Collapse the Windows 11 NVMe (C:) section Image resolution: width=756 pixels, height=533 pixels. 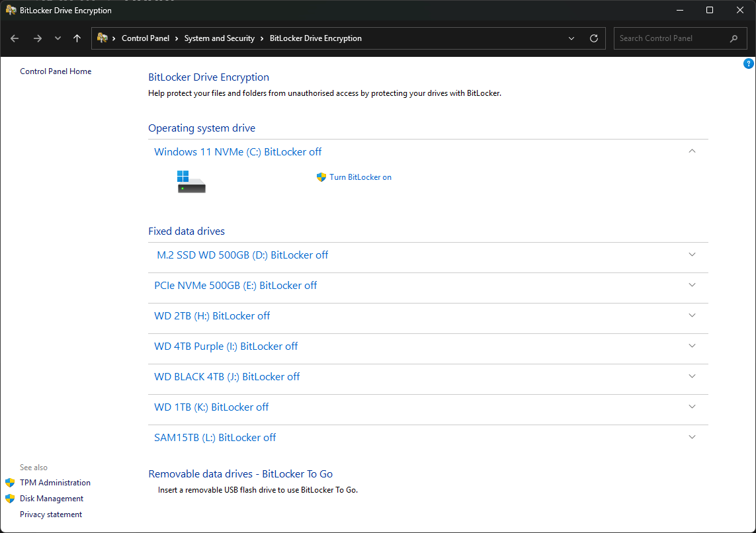tap(692, 151)
